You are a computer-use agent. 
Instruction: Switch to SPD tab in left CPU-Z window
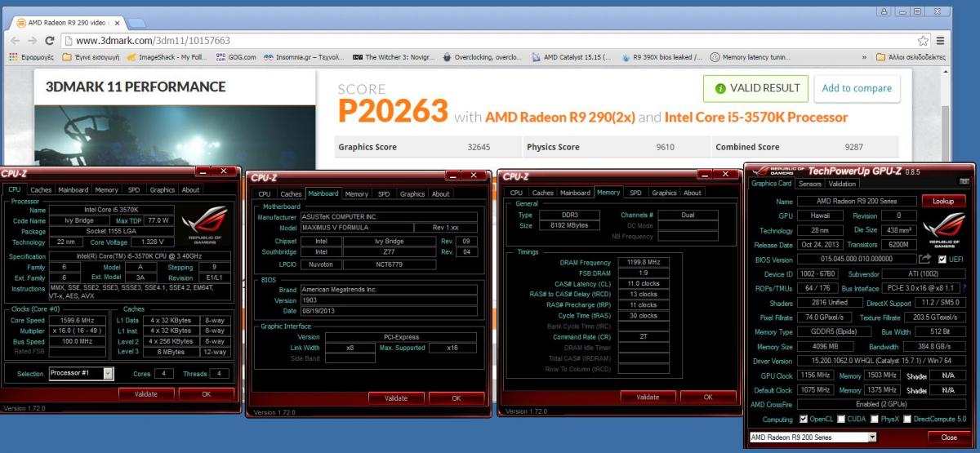[134, 189]
